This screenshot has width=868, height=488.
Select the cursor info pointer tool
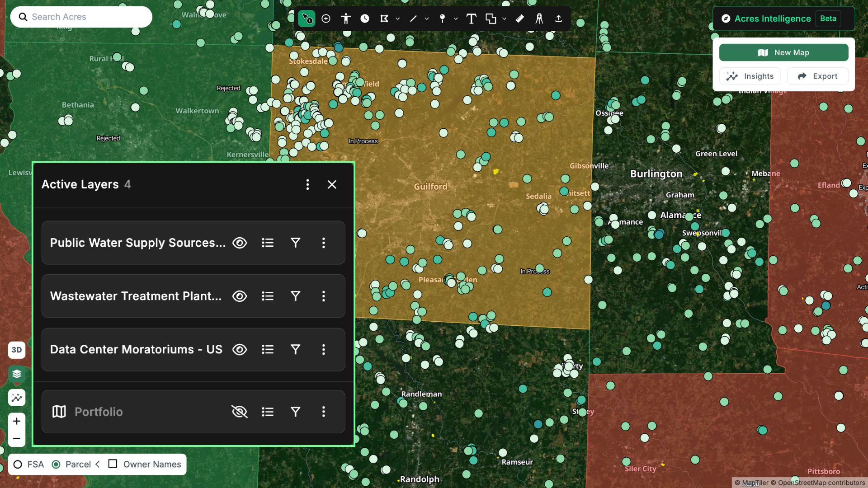pyautogui.click(x=307, y=19)
